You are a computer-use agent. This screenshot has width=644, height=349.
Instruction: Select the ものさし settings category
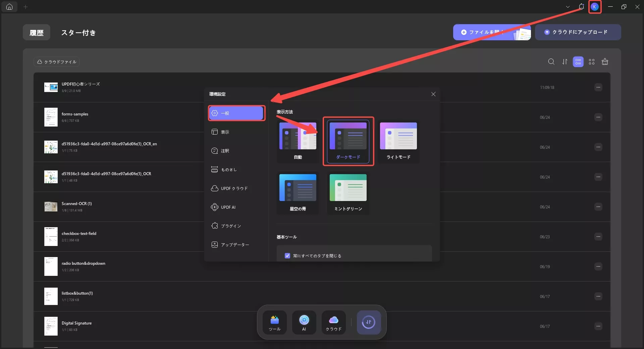click(236, 169)
